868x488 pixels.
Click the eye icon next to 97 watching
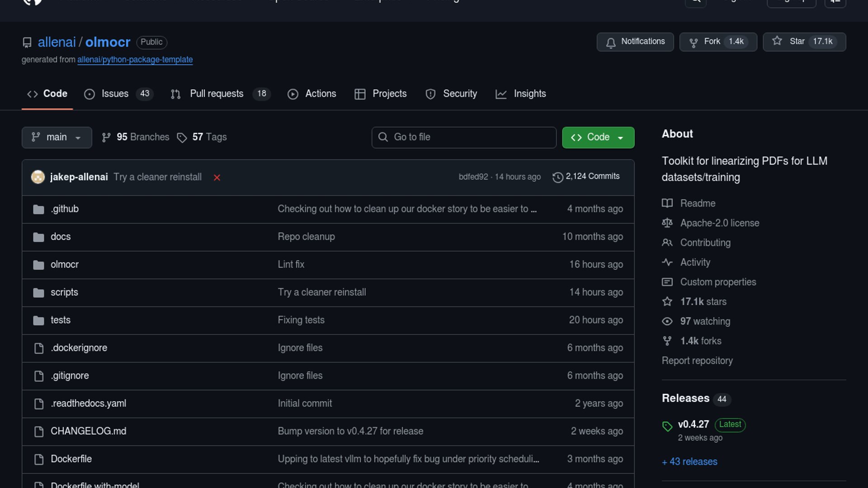click(x=667, y=321)
